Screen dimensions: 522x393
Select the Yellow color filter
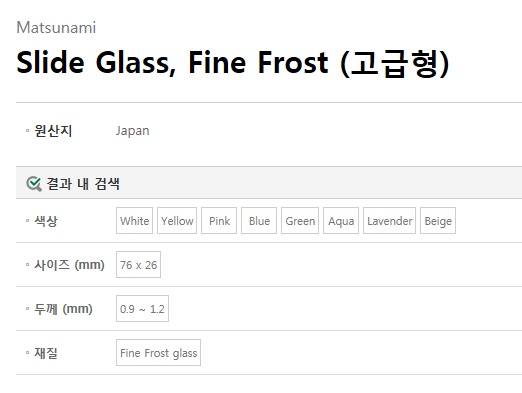pos(177,221)
